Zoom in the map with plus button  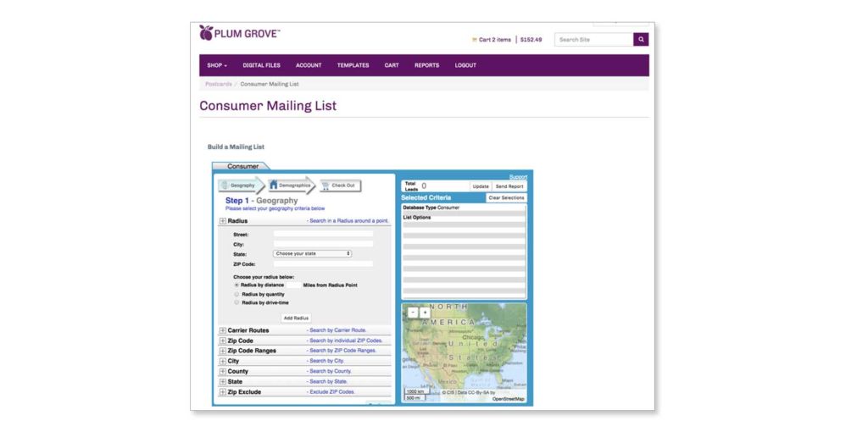(x=425, y=312)
